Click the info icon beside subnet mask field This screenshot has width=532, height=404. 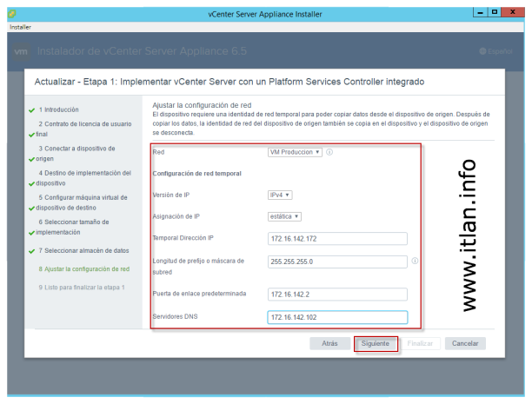point(416,261)
